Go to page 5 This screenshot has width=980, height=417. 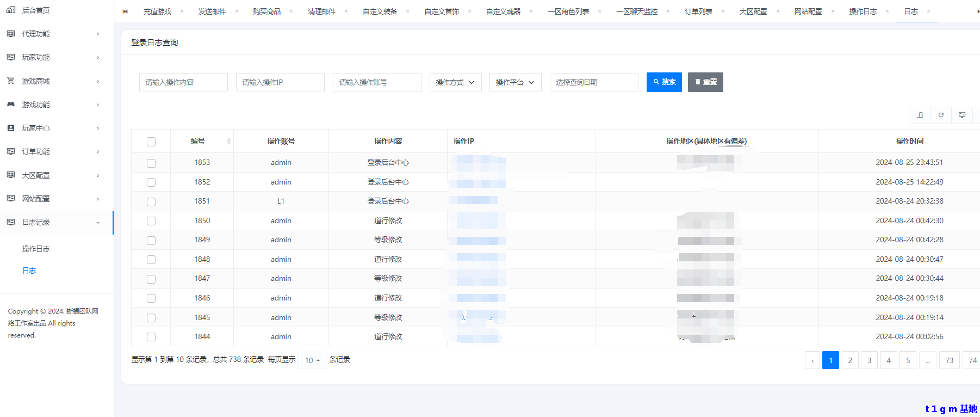pyautogui.click(x=908, y=360)
